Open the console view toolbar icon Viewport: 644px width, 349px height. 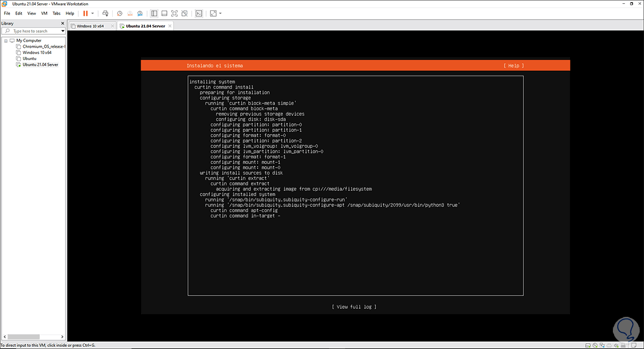coord(199,13)
